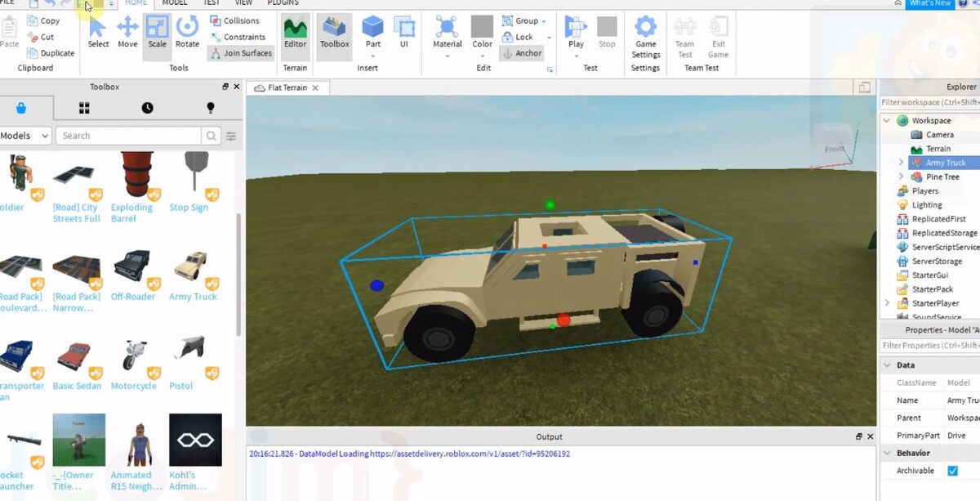Close the Toolbox panel

coord(237,87)
